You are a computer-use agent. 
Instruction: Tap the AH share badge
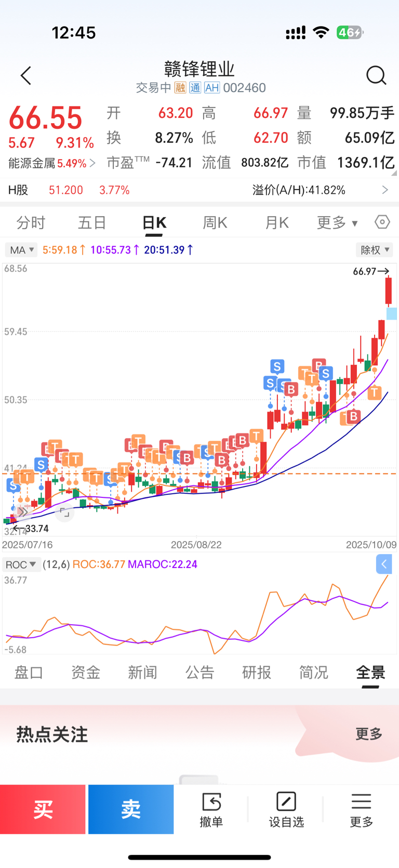point(211,88)
